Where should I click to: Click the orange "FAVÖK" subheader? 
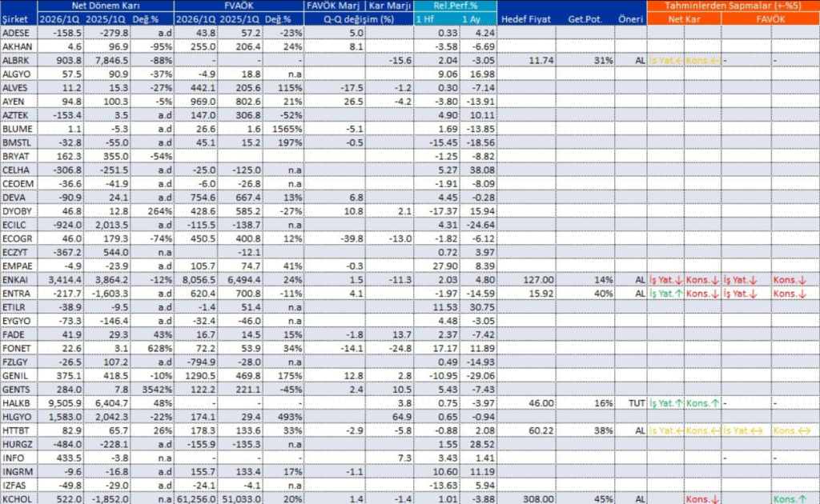tap(770, 19)
